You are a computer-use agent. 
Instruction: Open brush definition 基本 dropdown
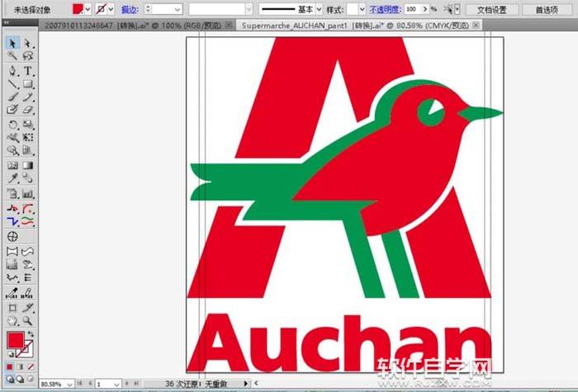[320, 9]
